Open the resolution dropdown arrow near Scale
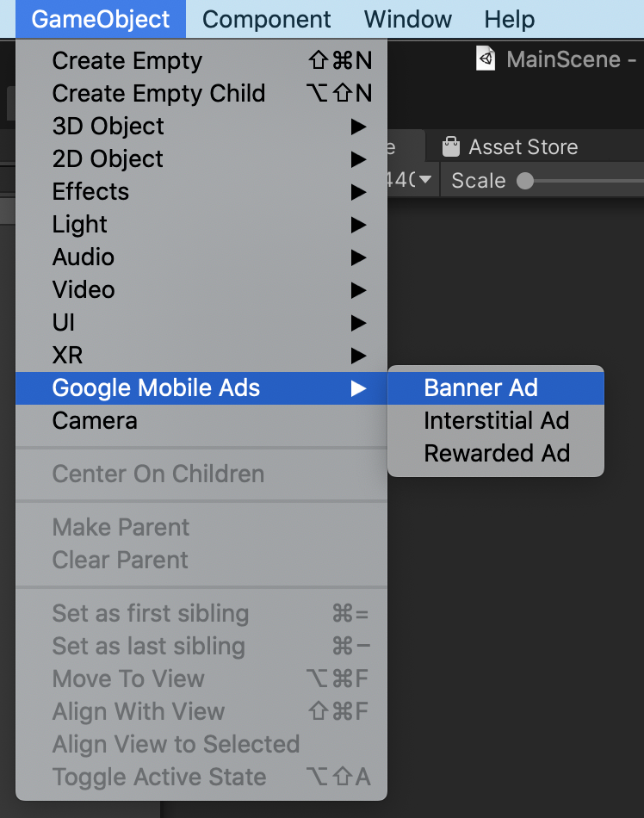This screenshot has height=818, width=644. click(x=424, y=180)
